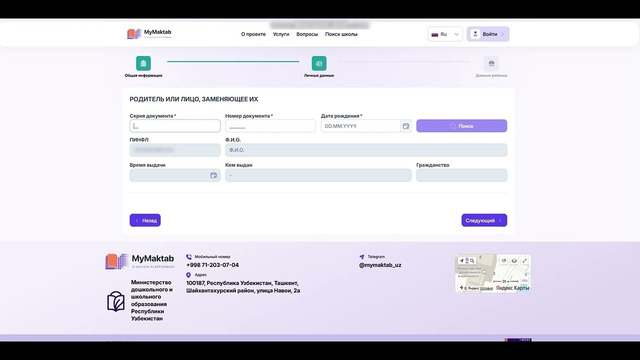Open calendar picker for birth date
The width and height of the screenshot is (640, 360).
(406, 126)
